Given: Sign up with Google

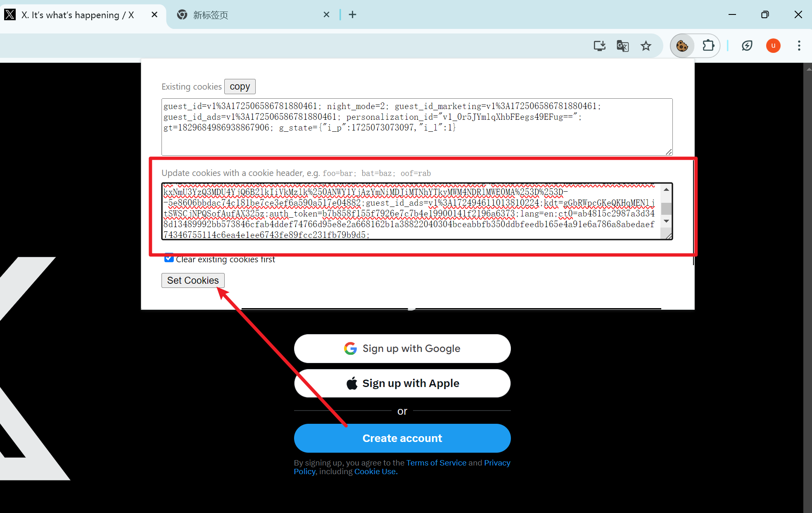Looking at the screenshot, I should (x=402, y=349).
